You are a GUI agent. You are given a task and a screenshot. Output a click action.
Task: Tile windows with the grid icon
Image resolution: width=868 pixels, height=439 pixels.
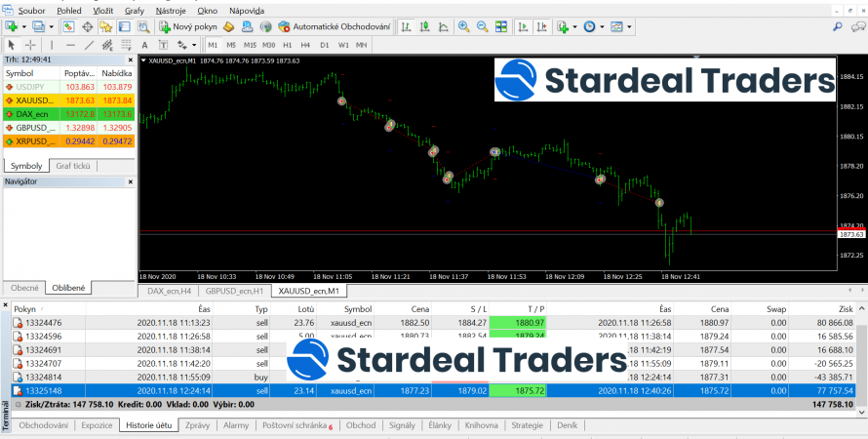[501, 26]
